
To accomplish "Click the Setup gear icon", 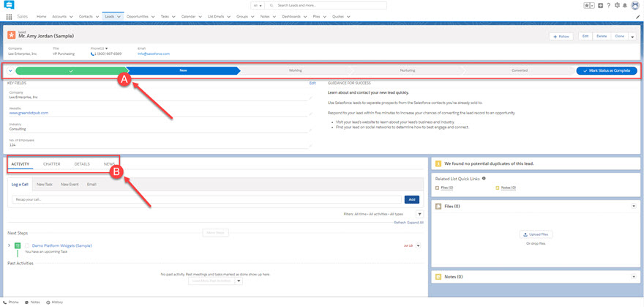I will 617,5.
